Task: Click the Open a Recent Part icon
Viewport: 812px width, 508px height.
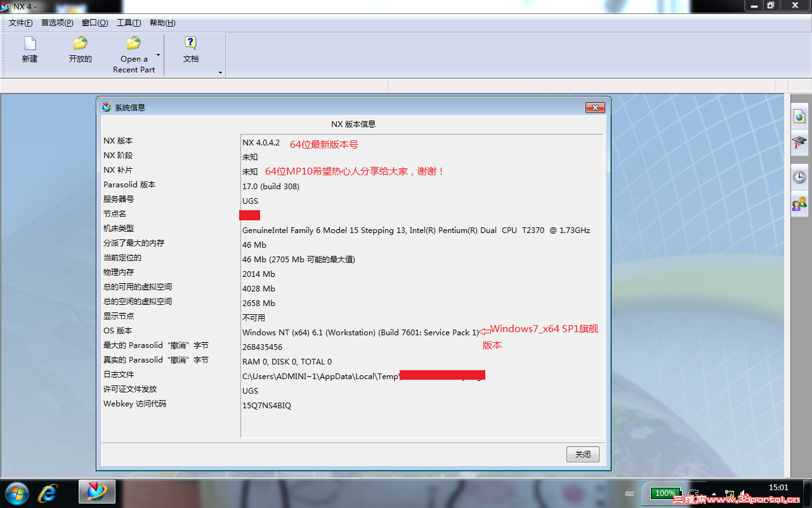Action: [x=133, y=43]
